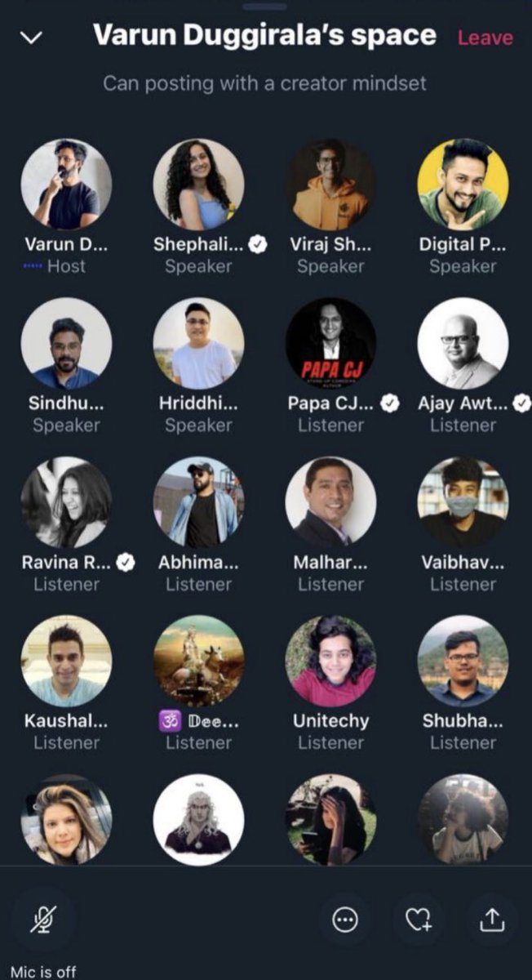Viewport: 532px width, 980px height.
Task: Toggle the muted microphone button
Action: (x=42, y=920)
